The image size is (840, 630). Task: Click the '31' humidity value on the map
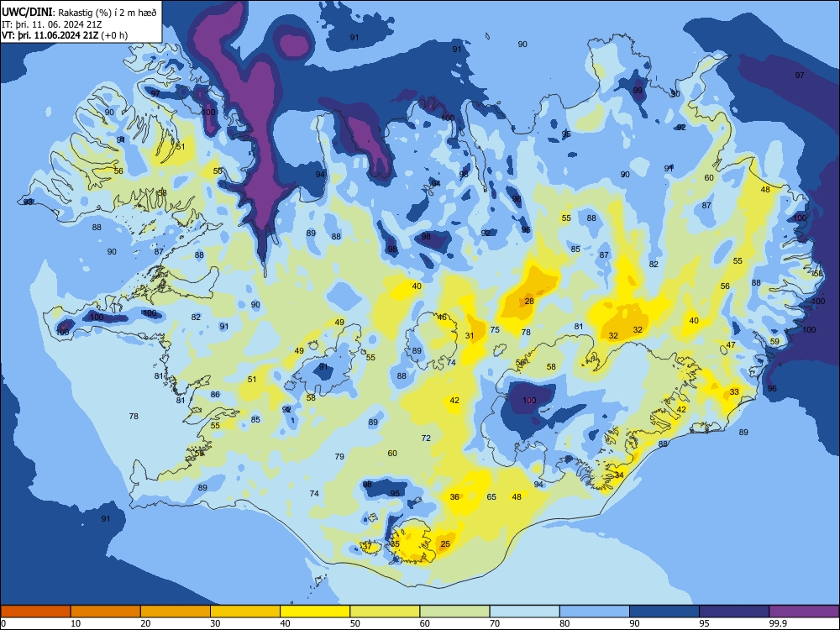[x=470, y=336]
